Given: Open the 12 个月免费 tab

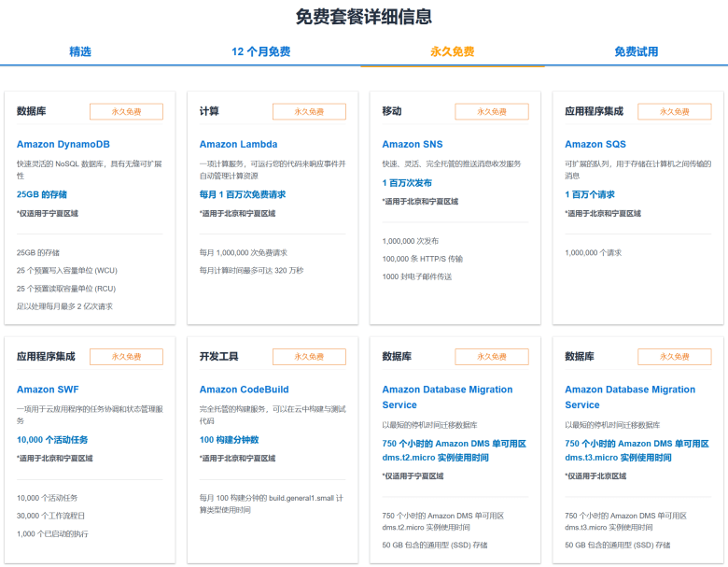Looking at the screenshot, I should pos(260,51).
